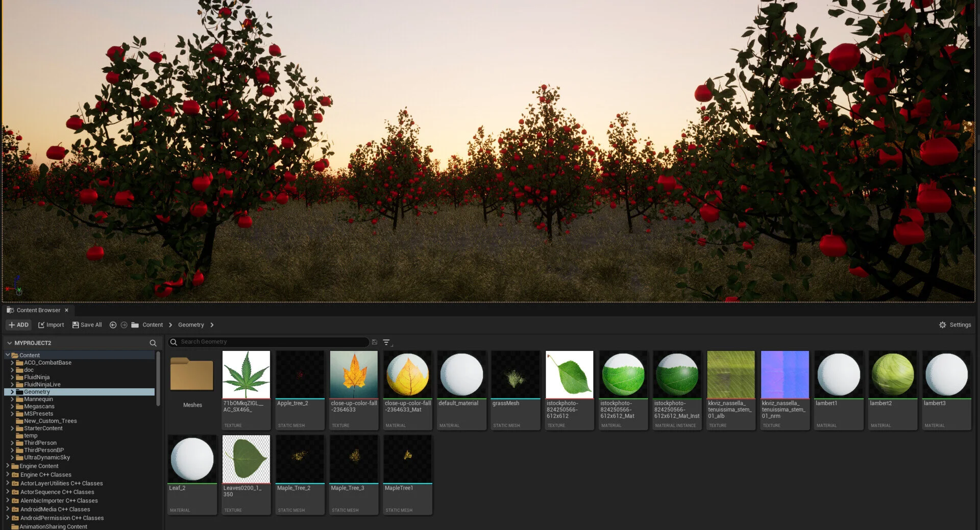Collapse the MYPROJECT2 sources section
The height and width of the screenshot is (530, 980).
click(9, 343)
